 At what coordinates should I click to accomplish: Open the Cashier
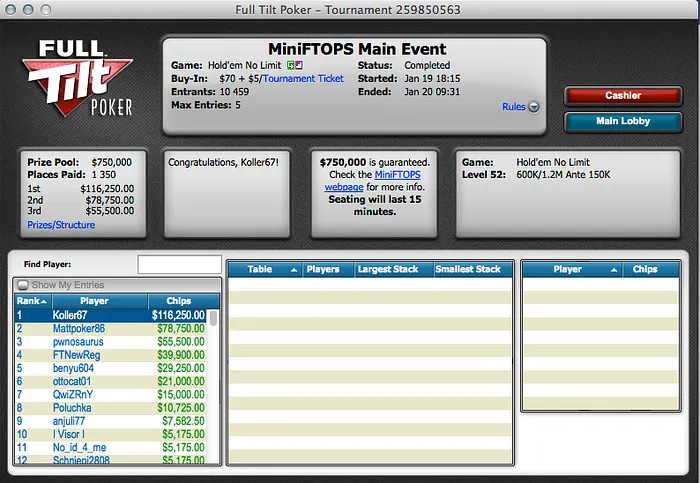[x=622, y=96]
